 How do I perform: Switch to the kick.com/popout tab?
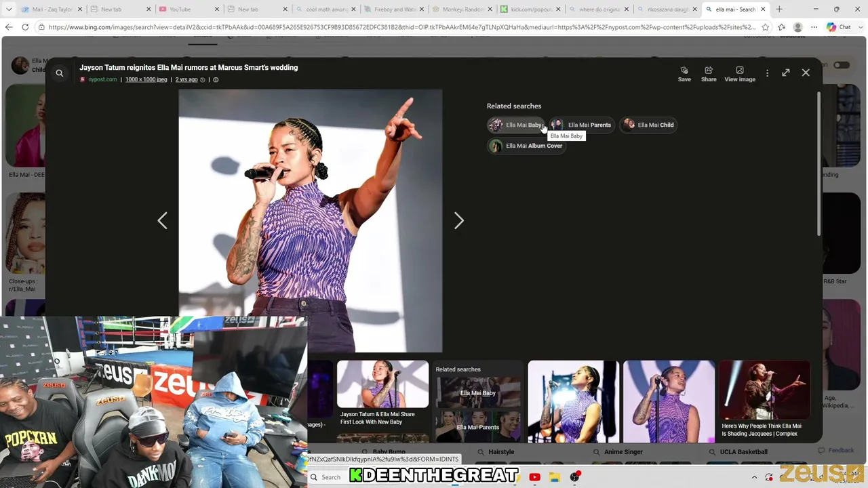530,9
